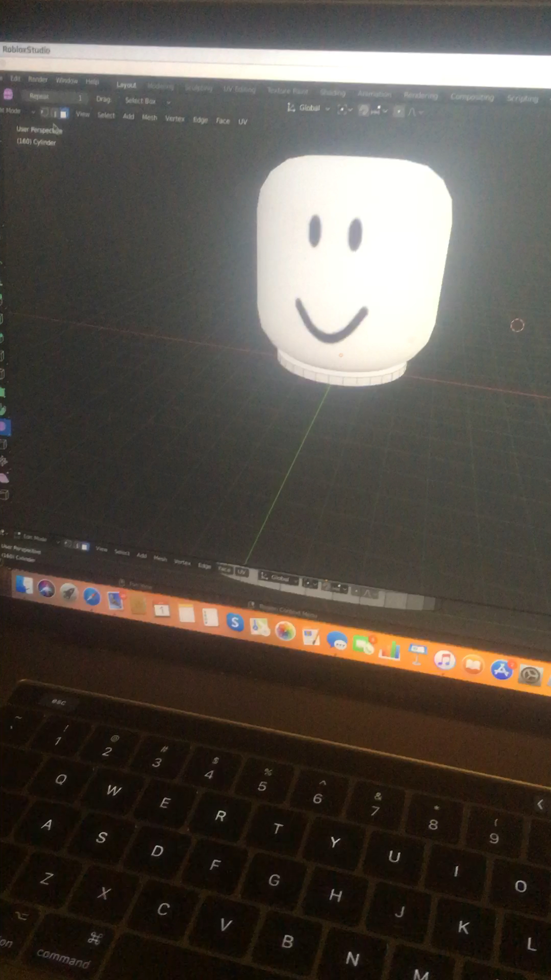Switch to the UV Editing workspace tab
The width and height of the screenshot is (551, 980).
tap(239, 89)
